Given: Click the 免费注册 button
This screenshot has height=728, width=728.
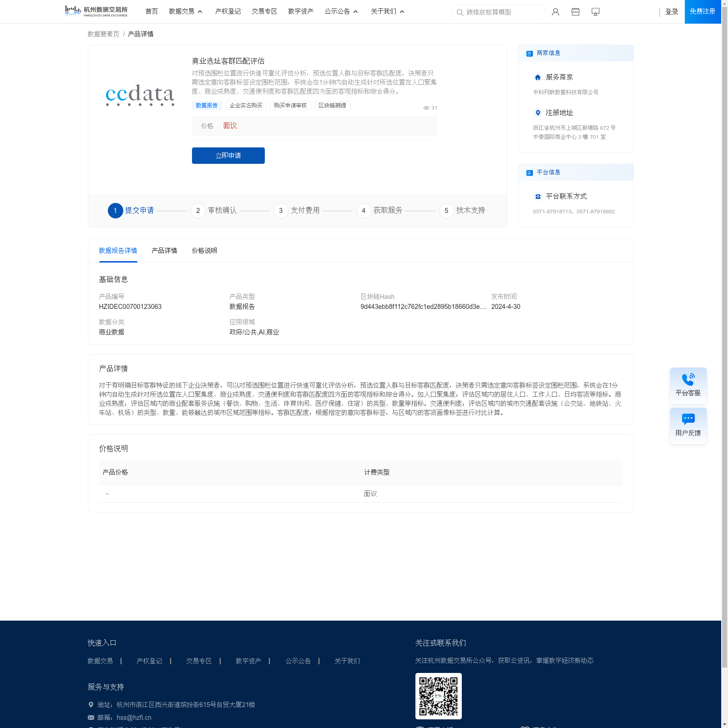Looking at the screenshot, I should pyautogui.click(x=703, y=12).
